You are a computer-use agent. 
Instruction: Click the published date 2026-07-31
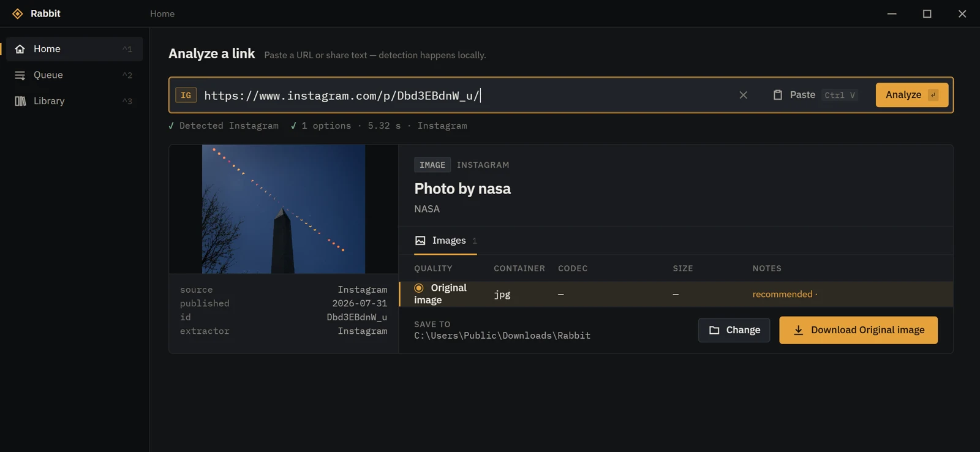(x=360, y=303)
